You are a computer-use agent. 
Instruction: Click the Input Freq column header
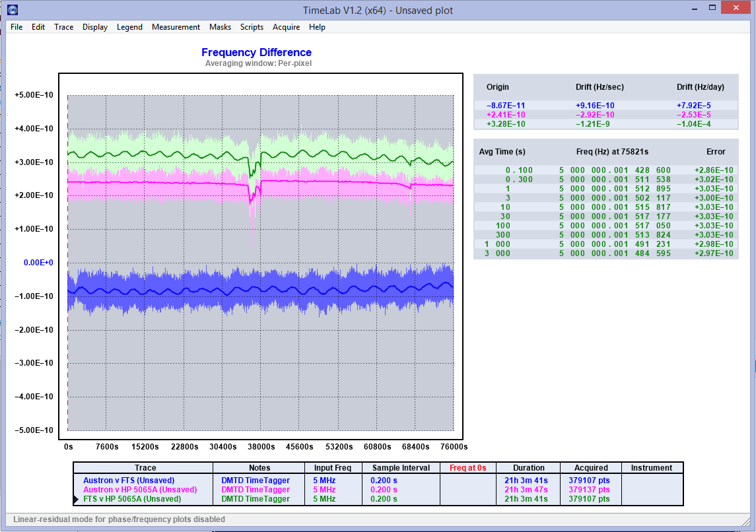[333, 468]
